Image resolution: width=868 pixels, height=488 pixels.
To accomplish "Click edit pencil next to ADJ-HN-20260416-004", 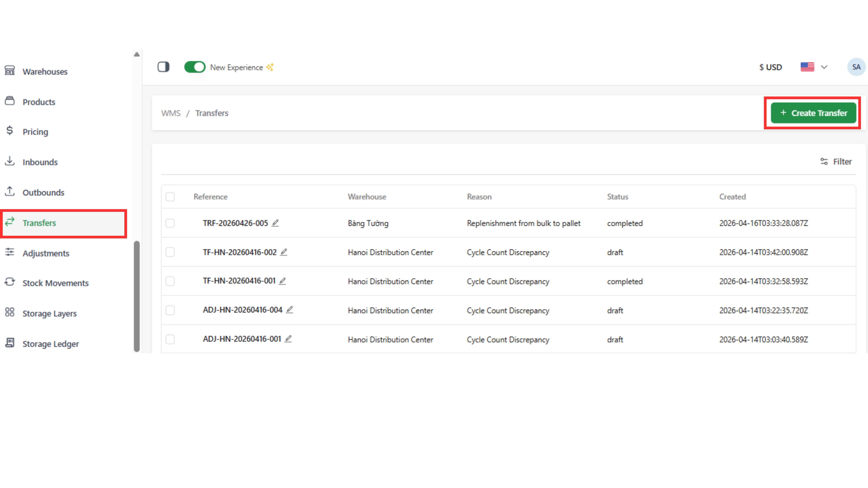I will [x=289, y=309].
